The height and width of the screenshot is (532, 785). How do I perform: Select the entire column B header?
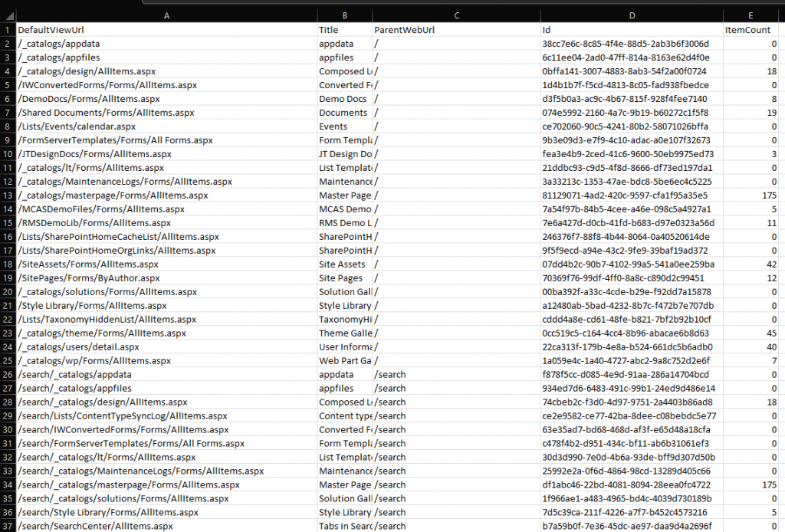[x=344, y=15]
